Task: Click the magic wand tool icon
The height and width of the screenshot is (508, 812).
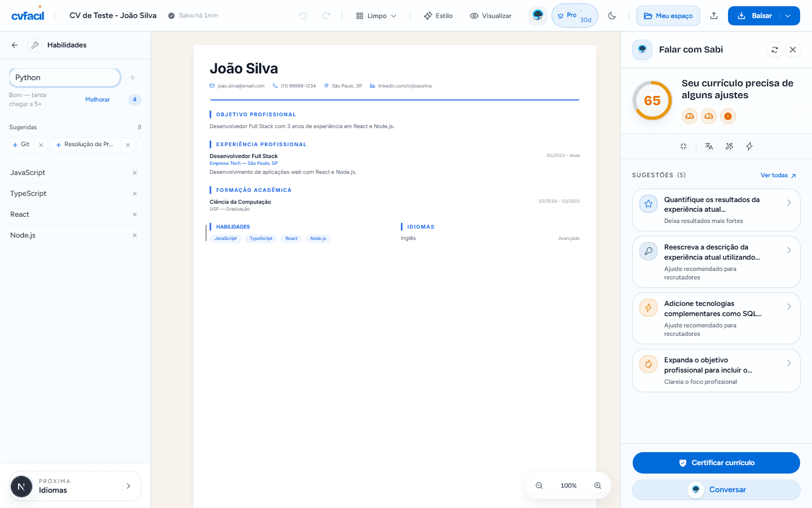Action: (x=729, y=146)
